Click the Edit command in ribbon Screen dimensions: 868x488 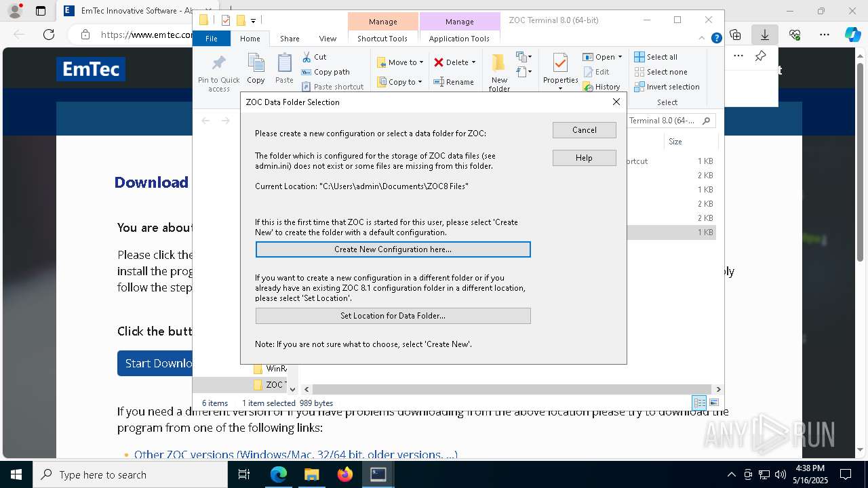coord(596,72)
